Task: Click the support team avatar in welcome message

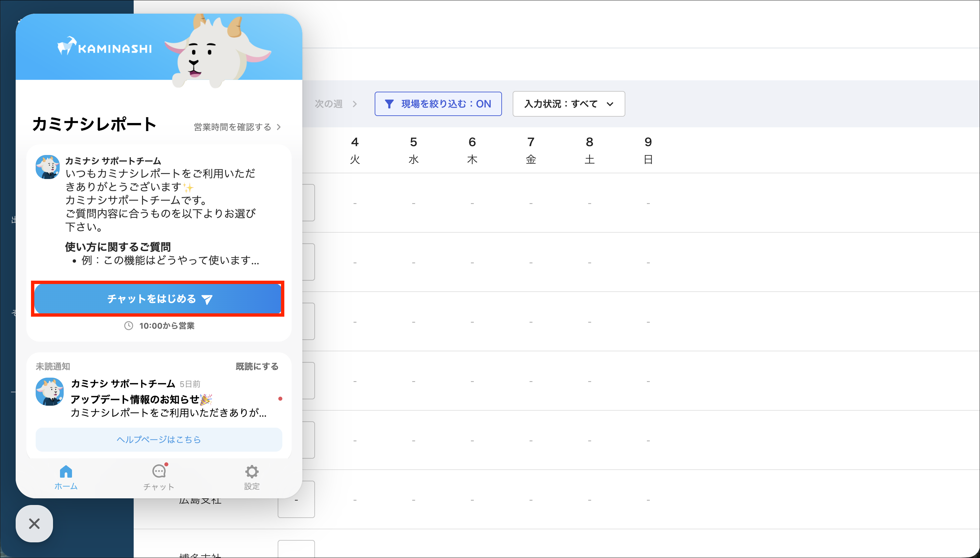Action: (48, 167)
